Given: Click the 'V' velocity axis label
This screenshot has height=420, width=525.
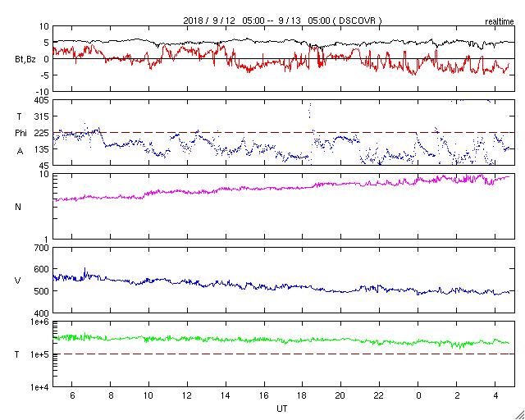Looking at the screenshot, I should pyautogui.click(x=18, y=281).
